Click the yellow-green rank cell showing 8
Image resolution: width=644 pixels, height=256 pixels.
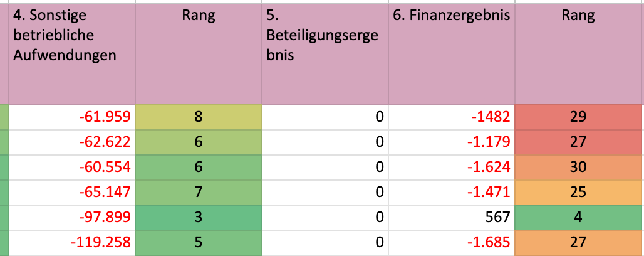coord(199,117)
